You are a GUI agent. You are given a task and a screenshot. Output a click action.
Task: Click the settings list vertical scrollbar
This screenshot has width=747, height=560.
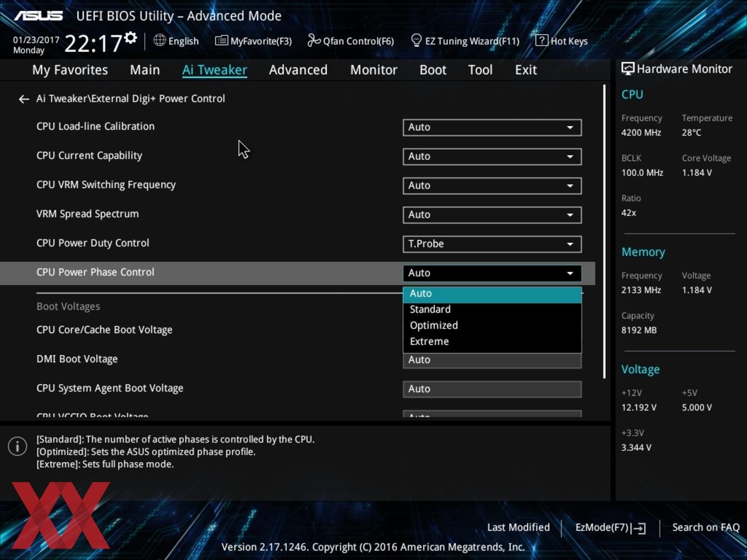pyautogui.click(x=604, y=231)
